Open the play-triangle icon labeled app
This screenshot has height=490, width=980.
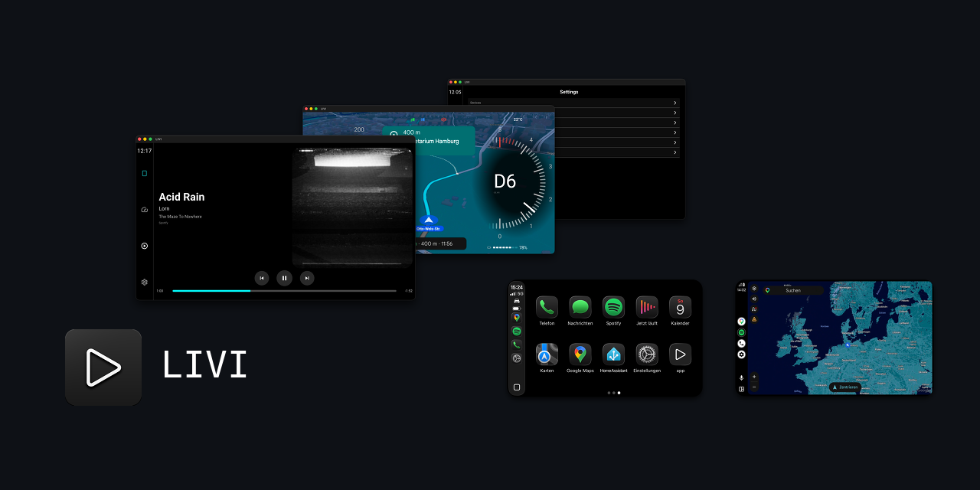point(680,354)
